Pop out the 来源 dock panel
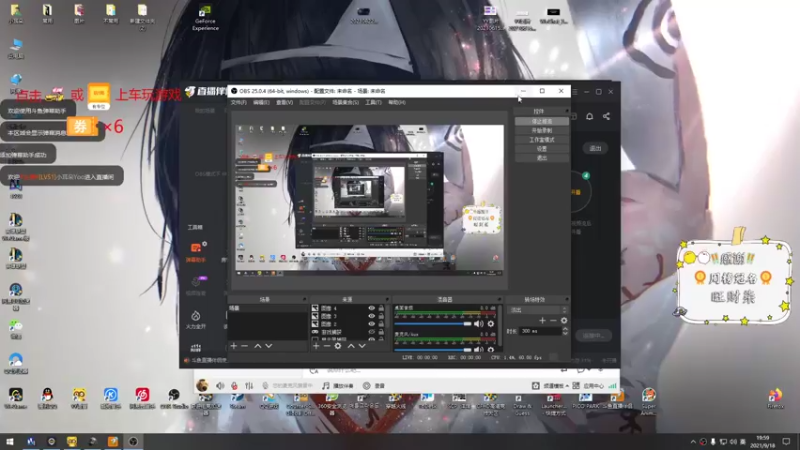800x450 pixels. [x=387, y=299]
